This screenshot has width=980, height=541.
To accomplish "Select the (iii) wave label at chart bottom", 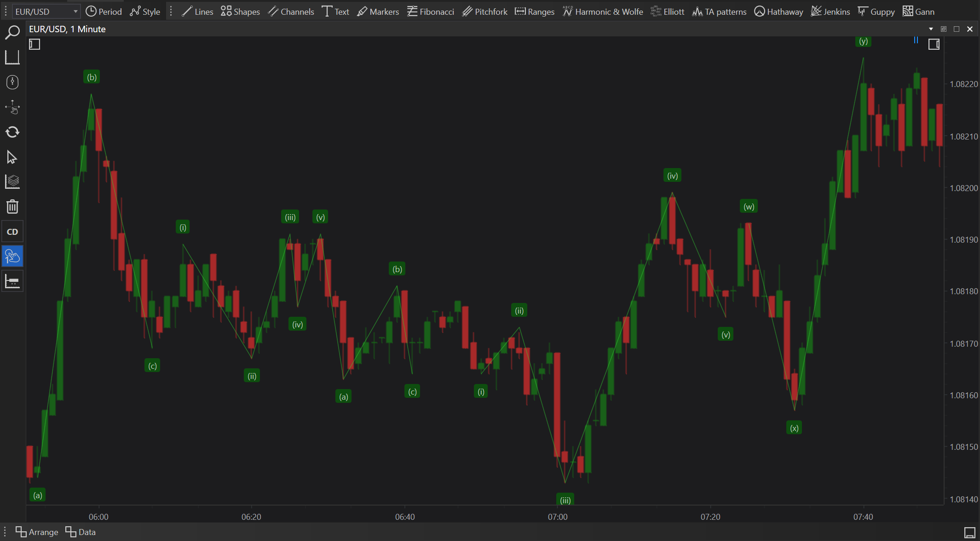I will point(565,500).
